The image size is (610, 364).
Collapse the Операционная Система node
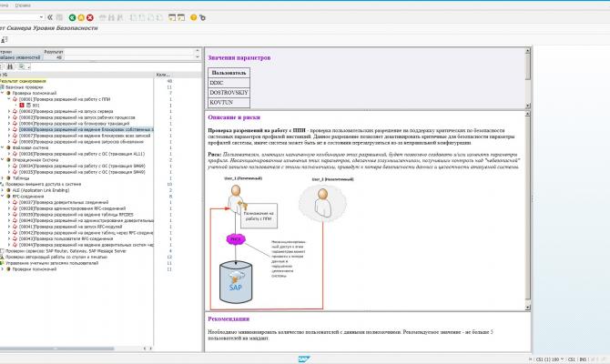(x=3, y=160)
